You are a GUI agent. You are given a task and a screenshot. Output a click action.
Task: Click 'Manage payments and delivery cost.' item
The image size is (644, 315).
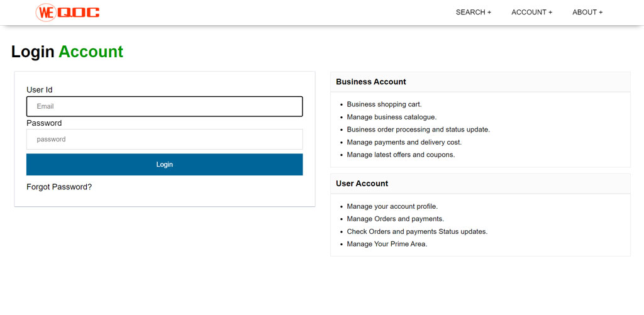[x=404, y=142]
